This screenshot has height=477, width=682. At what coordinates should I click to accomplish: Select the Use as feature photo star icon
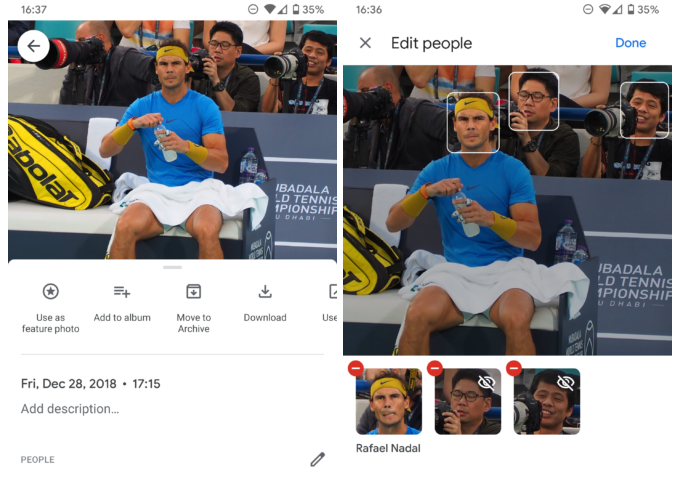(50, 291)
